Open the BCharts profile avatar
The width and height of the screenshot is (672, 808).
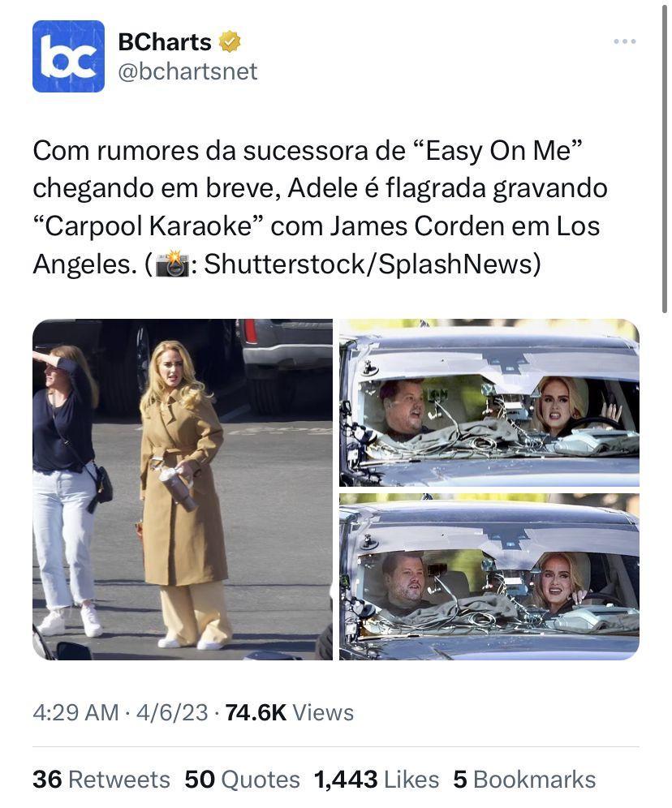(x=68, y=56)
